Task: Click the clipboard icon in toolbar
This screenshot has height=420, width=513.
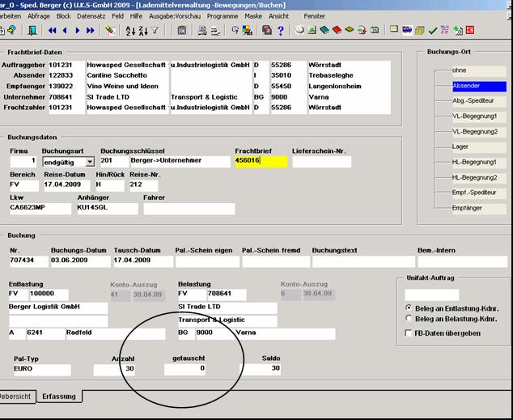Action: click(182, 31)
